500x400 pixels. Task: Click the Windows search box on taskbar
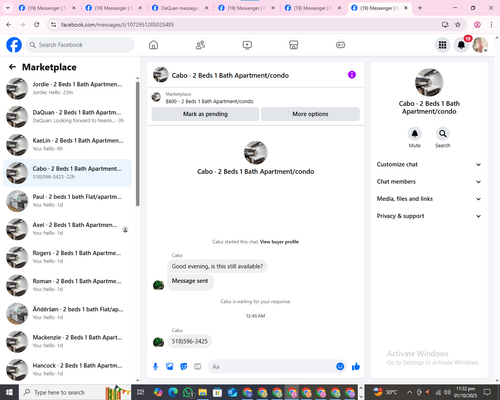pyautogui.click(x=75, y=392)
